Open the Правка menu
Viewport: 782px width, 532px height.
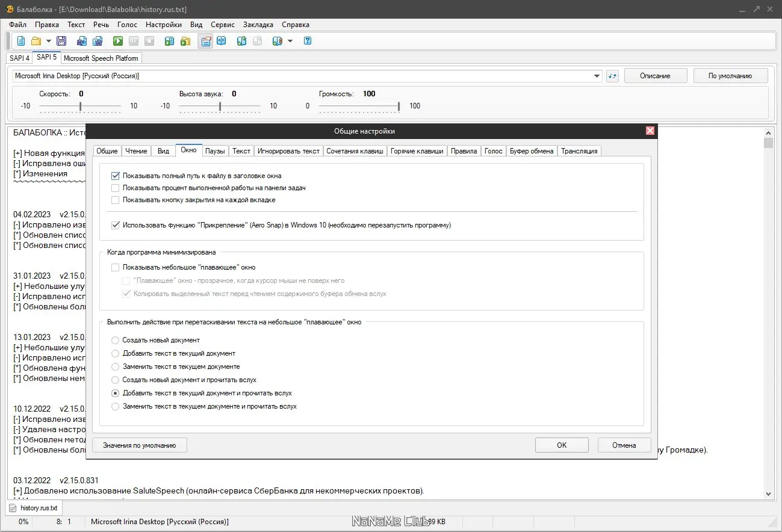pos(47,25)
